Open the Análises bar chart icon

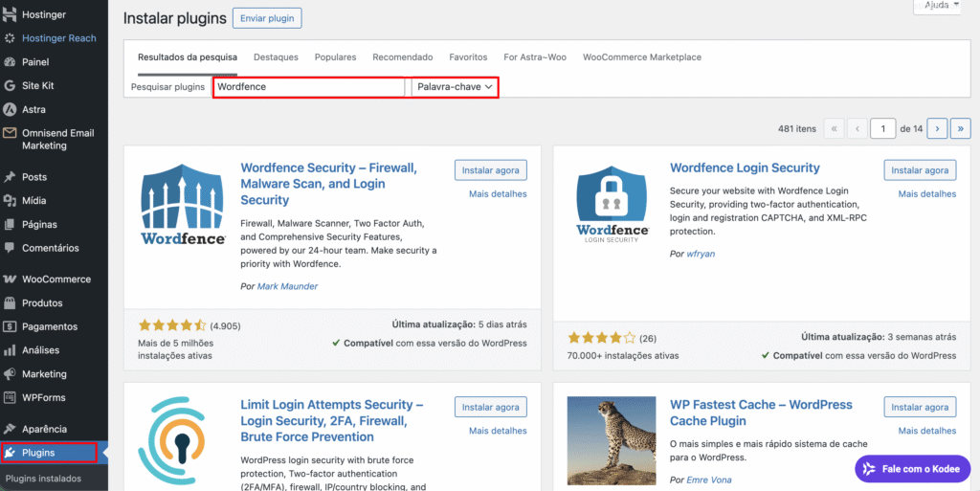(x=10, y=350)
